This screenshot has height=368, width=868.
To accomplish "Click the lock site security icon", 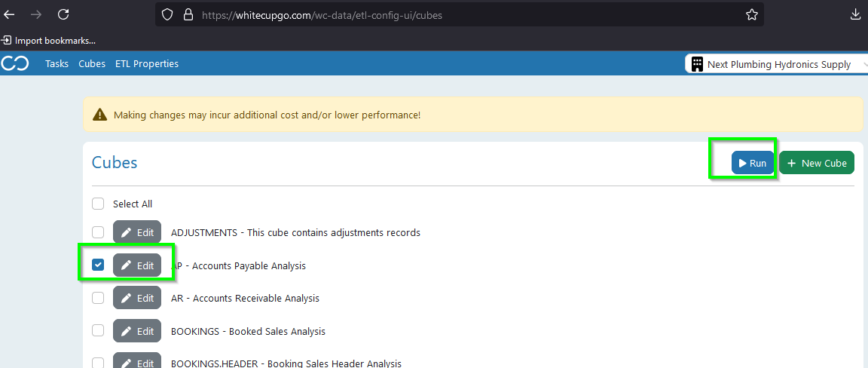I will (188, 14).
